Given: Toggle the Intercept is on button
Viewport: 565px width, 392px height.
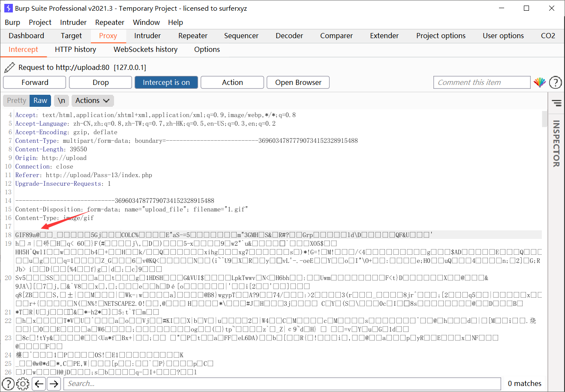Looking at the screenshot, I should point(166,82).
